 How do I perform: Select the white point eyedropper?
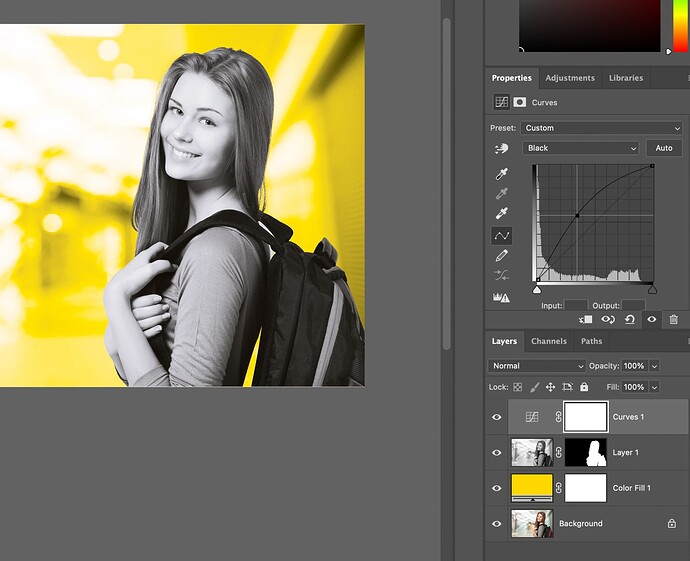point(502,213)
